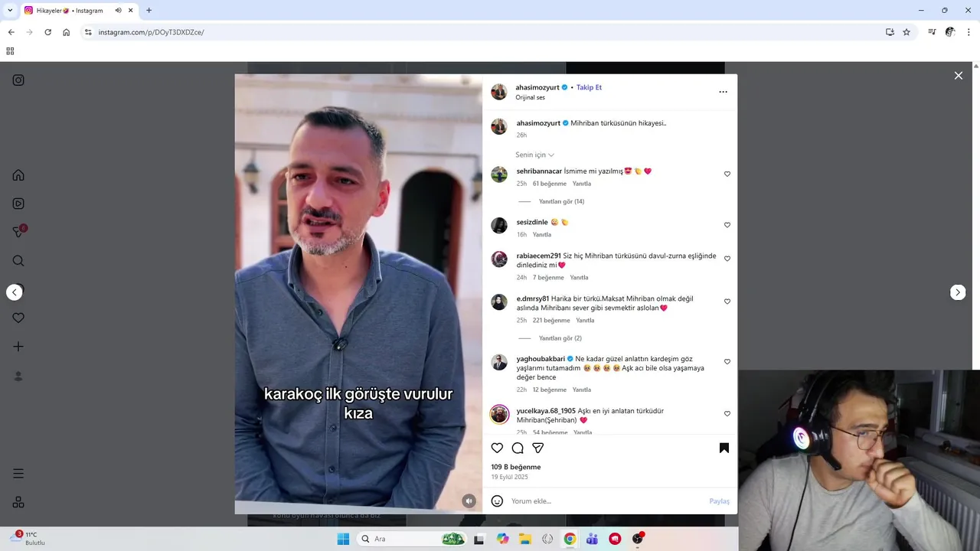Click 'Orijinal ses' audio link
This screenshot has height=551, width=980.
point(530,98)
